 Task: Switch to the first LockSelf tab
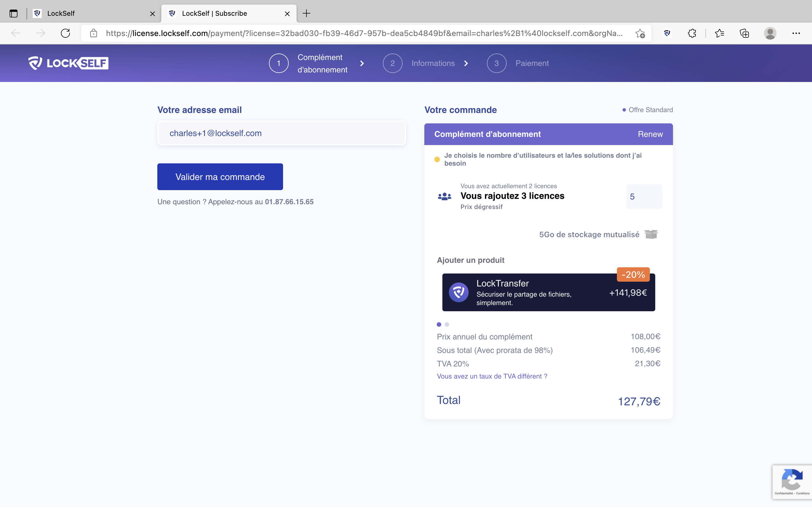[x=91, y=14]
